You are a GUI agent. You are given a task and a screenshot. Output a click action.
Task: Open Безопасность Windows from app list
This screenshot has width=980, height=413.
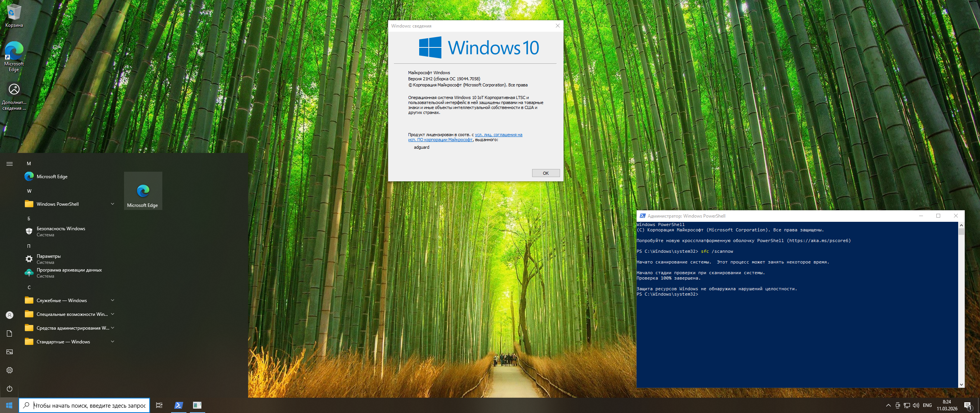60,231
